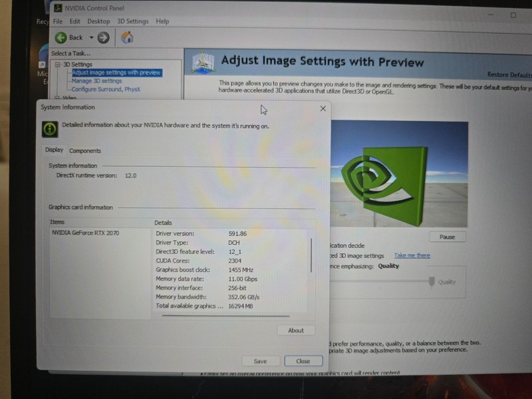Viewport: 532px width, 399px height.
Task: Click the details list horizontal scrollbar
Action: 225,316
